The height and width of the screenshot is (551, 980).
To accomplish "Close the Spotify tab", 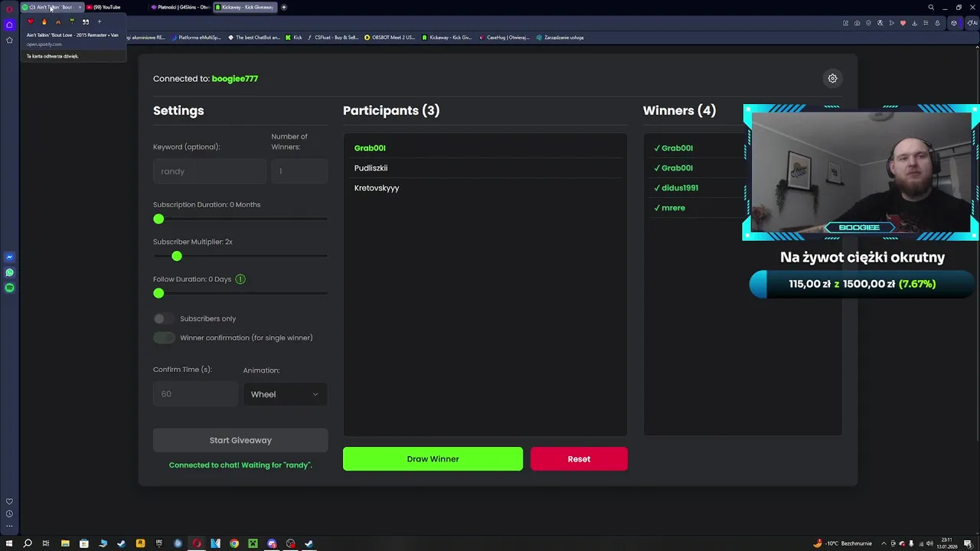I will point(79,7).
